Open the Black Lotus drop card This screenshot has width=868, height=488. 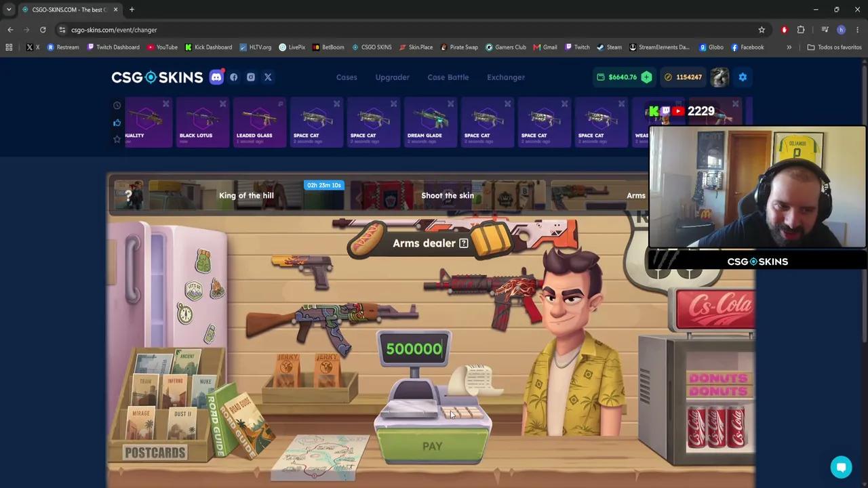(201, 122)
